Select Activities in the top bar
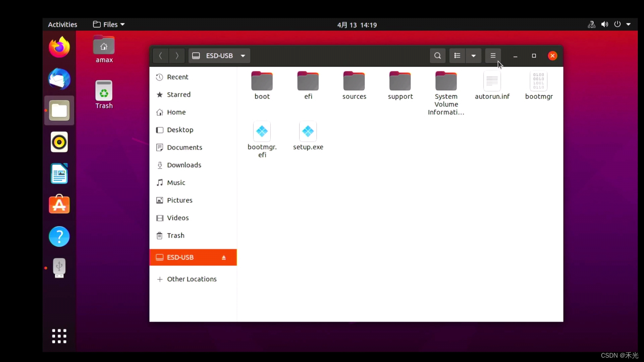Viewport: 644px width, 362px height. [62, 24]
